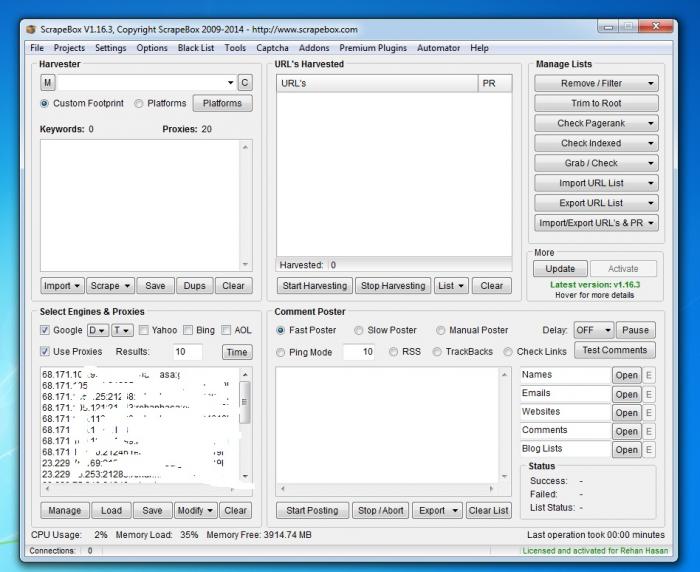The width and height of the screenshot is (700, 572).
Task: Open the Automator menu
Action: point(438,48)
